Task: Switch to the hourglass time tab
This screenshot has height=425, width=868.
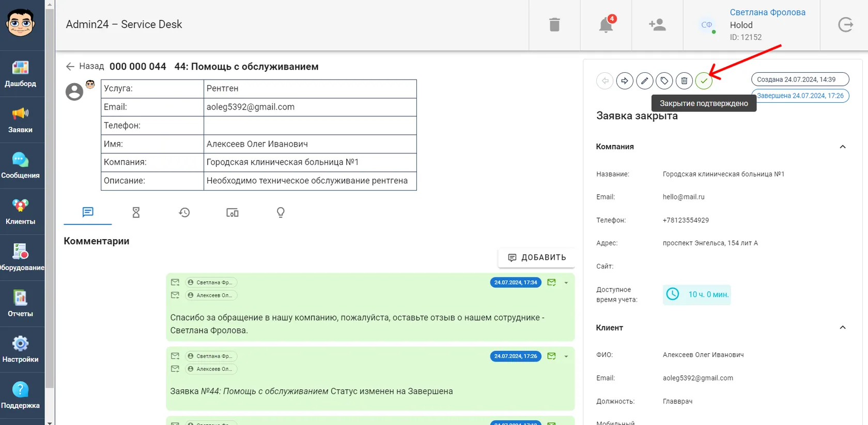Action: (x=136, y=212)
